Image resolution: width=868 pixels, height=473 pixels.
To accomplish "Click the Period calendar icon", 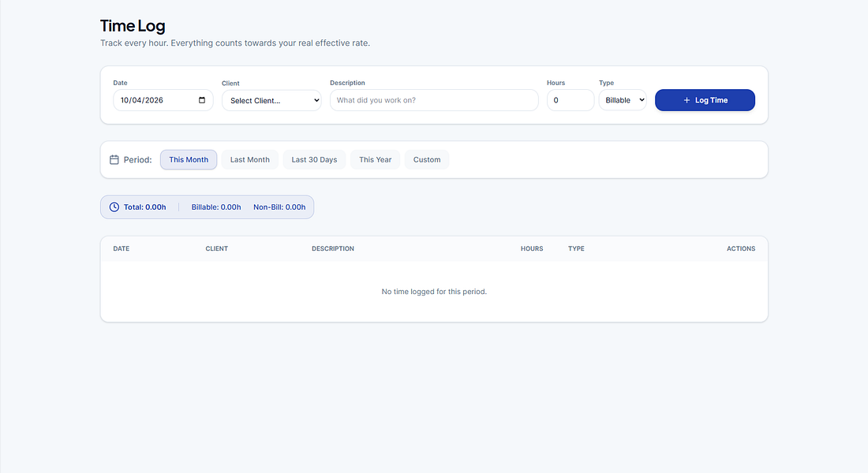I will [114, 160].
